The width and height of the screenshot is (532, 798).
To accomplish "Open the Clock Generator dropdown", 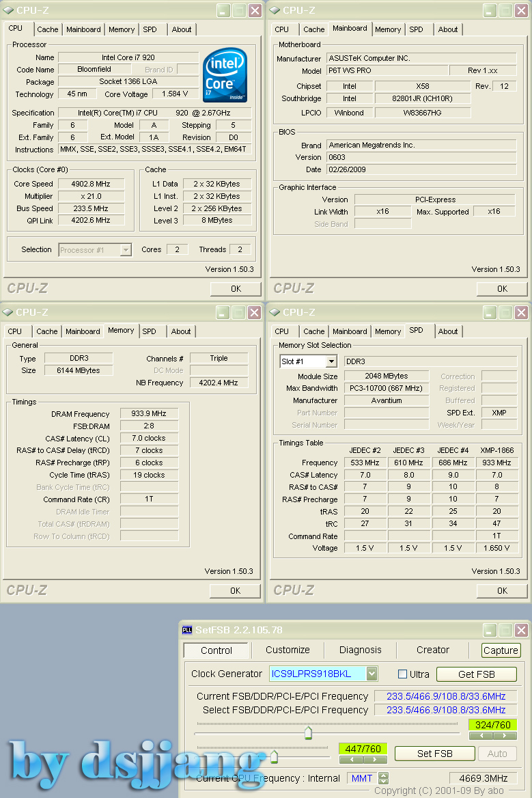I will (372, 674).
